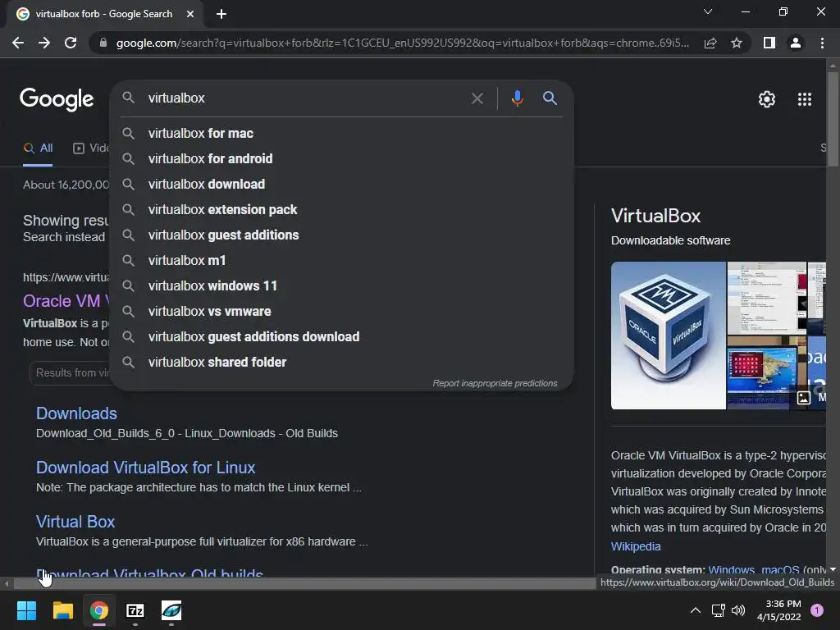Choose suggestion virtualbox m1
Screen dimensions: 840x630
(342, 260)
